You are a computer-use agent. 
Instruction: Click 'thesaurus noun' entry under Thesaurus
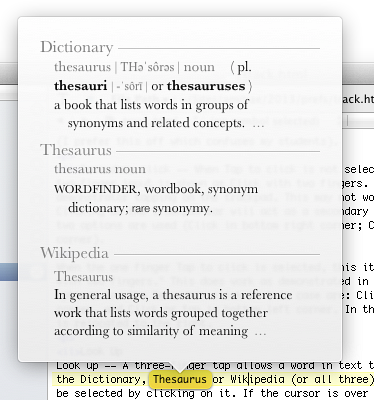point(100,169)
